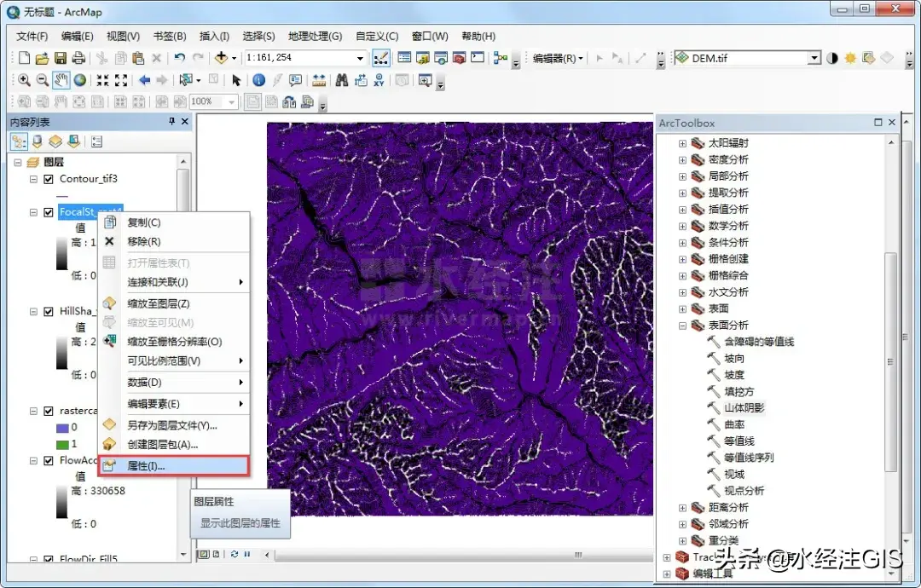Toggle the HillSha layer visibility checkbox

[x=48, y=312]
